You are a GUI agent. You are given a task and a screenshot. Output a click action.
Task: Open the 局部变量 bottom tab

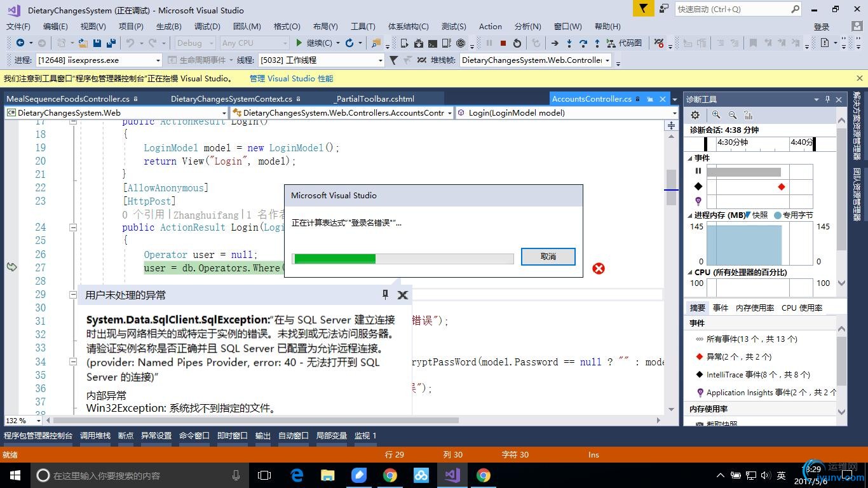click(332, 436)
